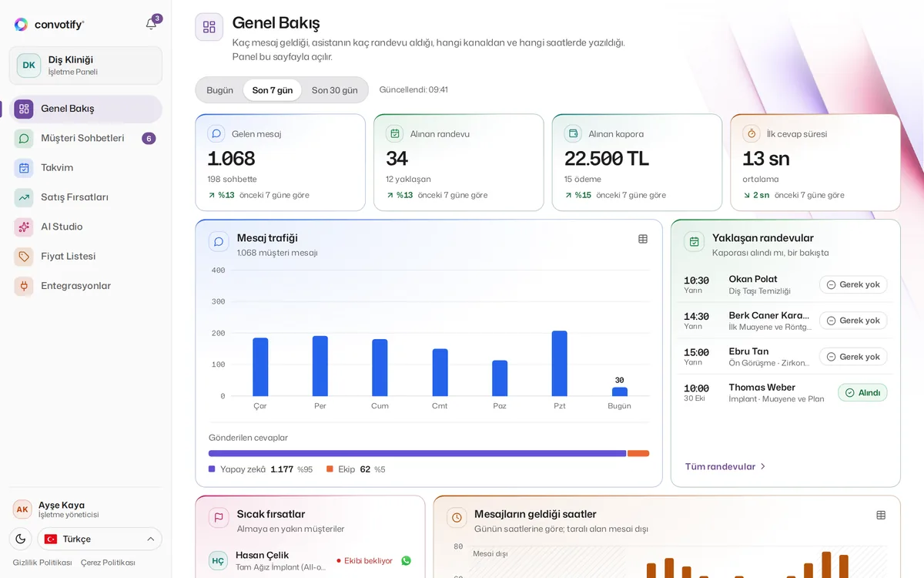Viewport: 924px width, 578px height.
Task: Open Gizlilik Politikası link
Action: coord(42,563)
